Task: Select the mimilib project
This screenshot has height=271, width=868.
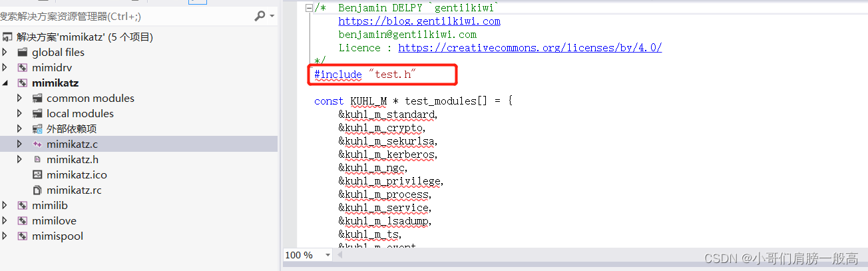Action: coord(50,206)
